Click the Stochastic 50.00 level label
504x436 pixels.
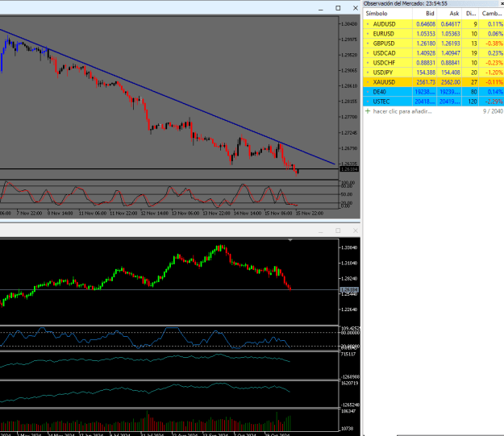tap(347, 194)
